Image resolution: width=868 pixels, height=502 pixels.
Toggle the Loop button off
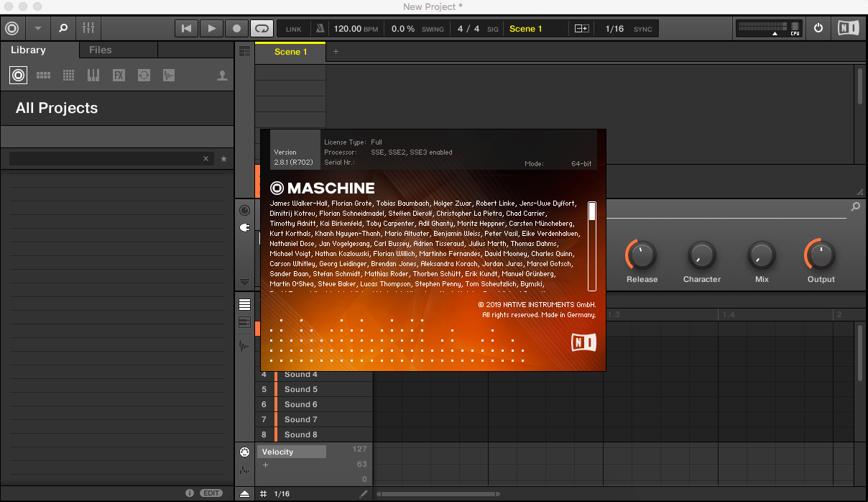pos(262,29)
